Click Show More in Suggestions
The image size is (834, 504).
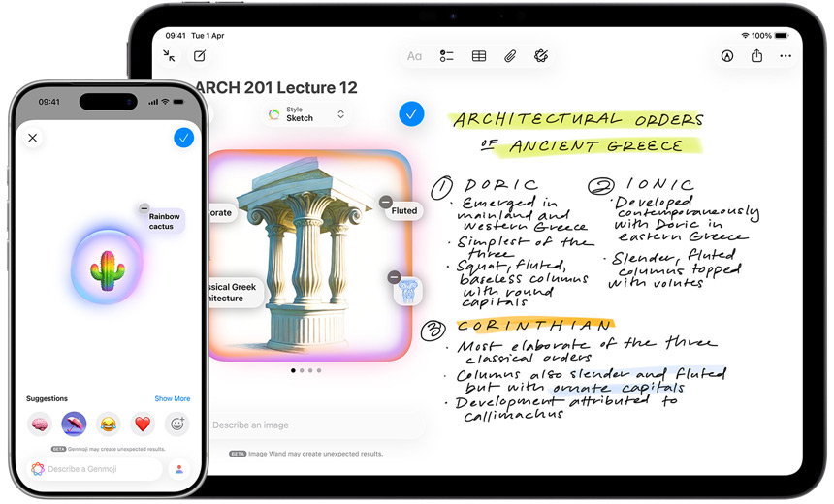click(x=172, y=398)
